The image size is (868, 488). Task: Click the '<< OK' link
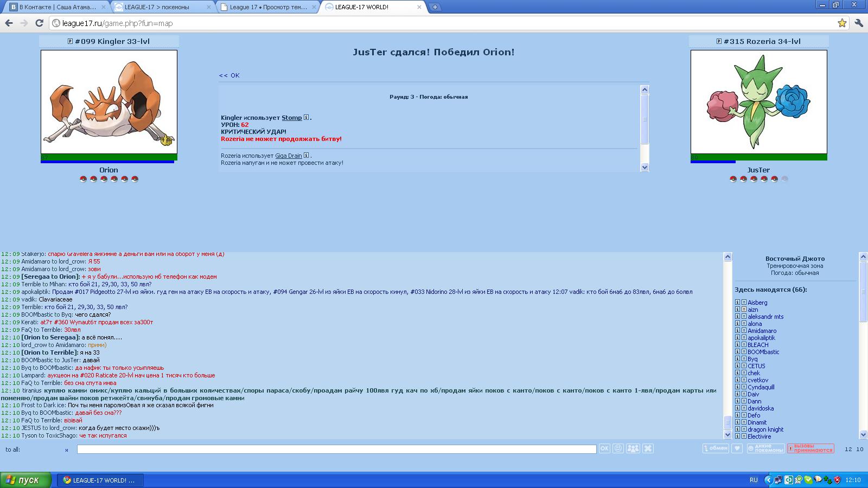[x=229, y=75]
